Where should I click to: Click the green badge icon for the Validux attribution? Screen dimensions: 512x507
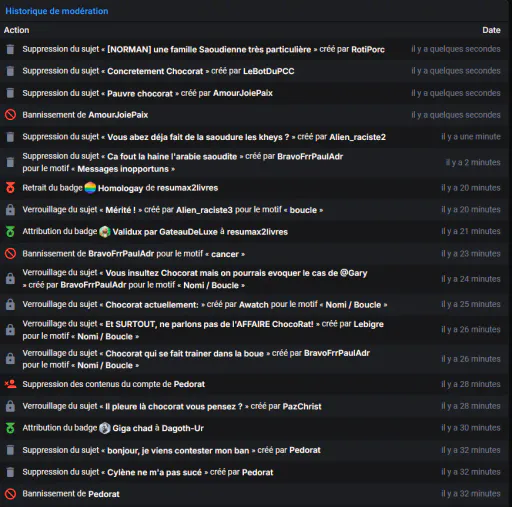(x=10, y=231)
